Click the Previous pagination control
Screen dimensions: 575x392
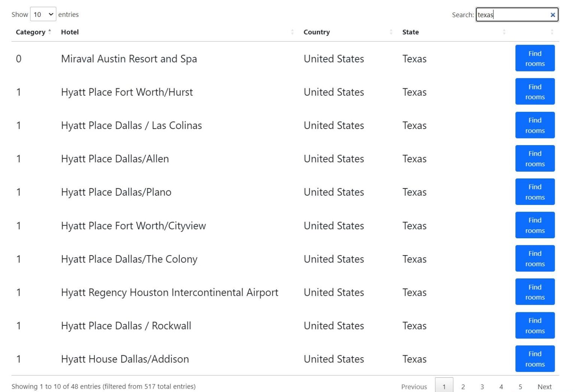tap(414, 387)
